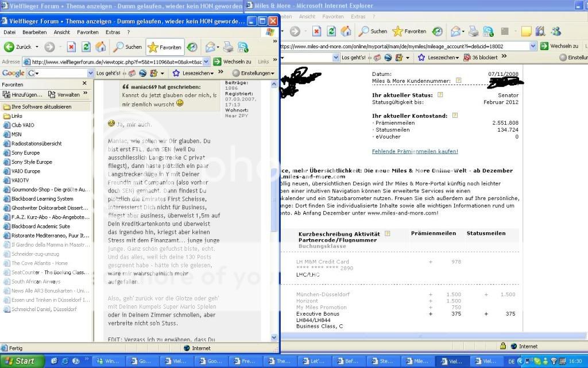Refresh the forum page with the reload icon

tap(86, 47)
